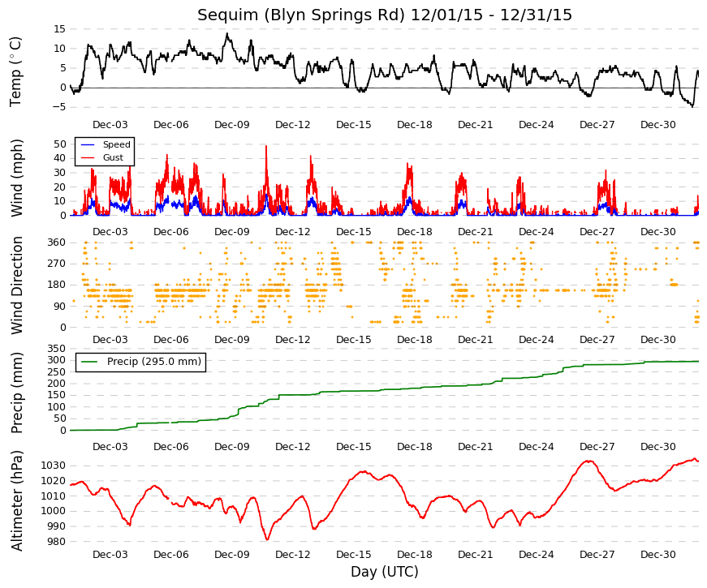Click the Precip (295.0 mm) legend entry

[140, 362]
